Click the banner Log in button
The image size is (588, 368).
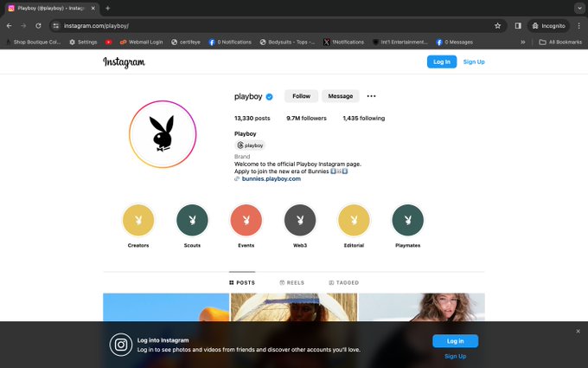click(455, 341)
